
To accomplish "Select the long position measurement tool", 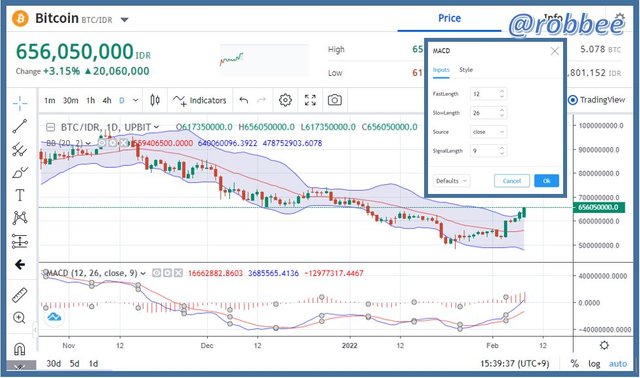I will tap(19, 241).
